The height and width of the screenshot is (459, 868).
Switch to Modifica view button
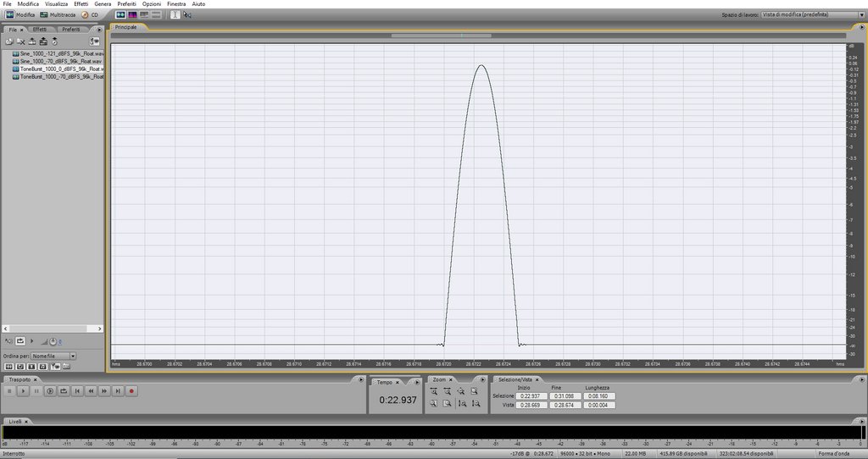tap(20, 15)
